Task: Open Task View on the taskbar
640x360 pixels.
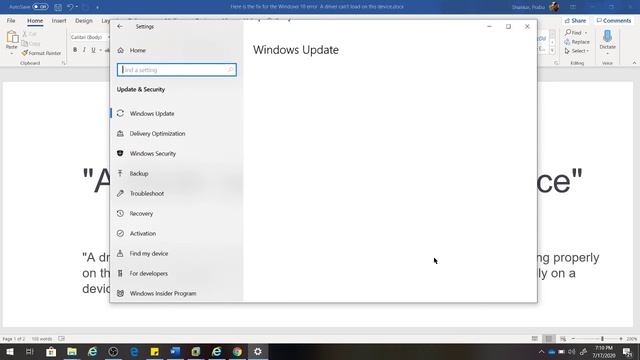Action: pyautogui.click(x=29, y=351)
